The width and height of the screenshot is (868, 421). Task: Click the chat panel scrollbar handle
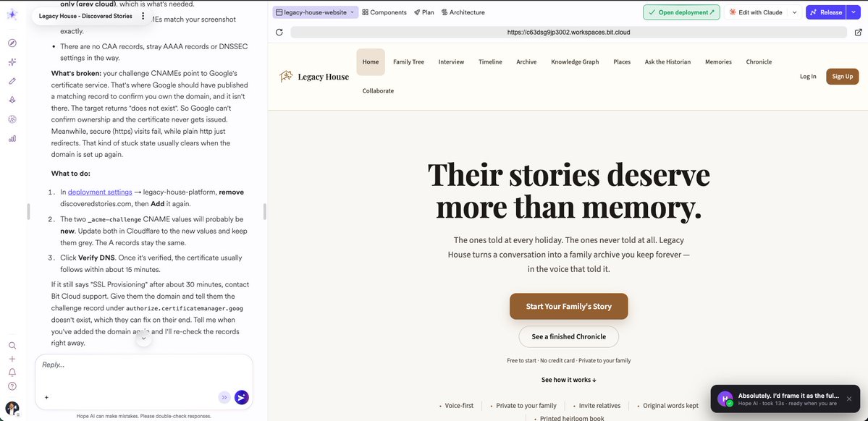pyautogui.click(x=265, y=211)
